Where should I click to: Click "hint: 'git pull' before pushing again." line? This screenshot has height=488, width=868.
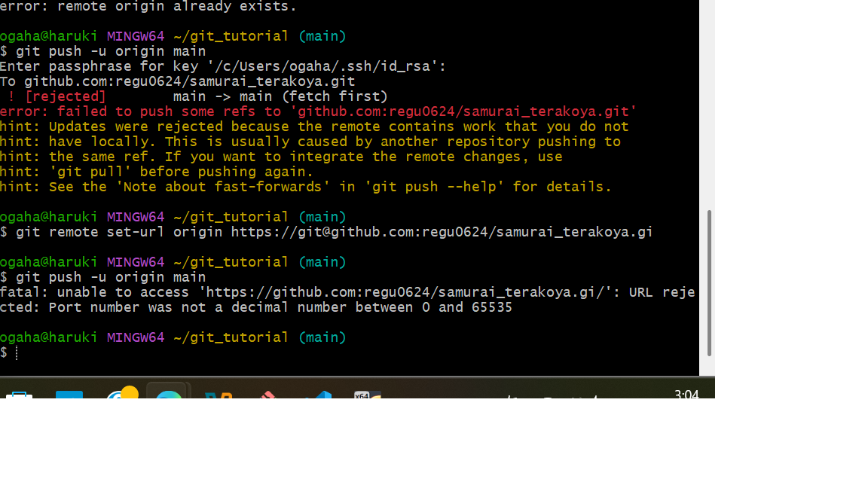point(157,172)
